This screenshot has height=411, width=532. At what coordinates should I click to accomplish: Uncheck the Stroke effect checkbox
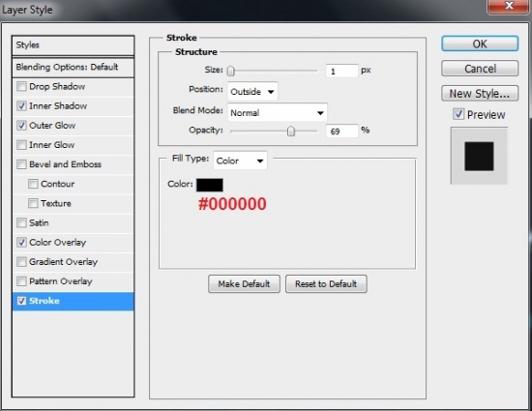tap(21, 301)
